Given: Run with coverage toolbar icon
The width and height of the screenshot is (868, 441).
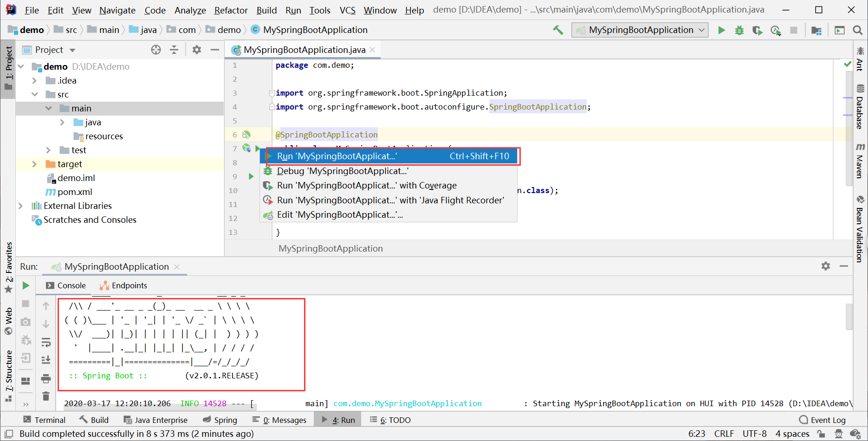Looking at the screenshot, I should click(x=758, y=30).
